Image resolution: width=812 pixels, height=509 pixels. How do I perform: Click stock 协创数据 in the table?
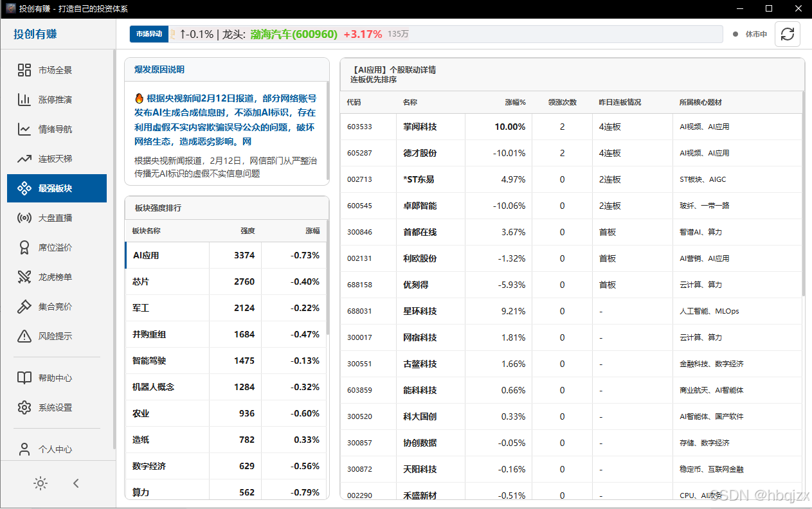[420, 443]
